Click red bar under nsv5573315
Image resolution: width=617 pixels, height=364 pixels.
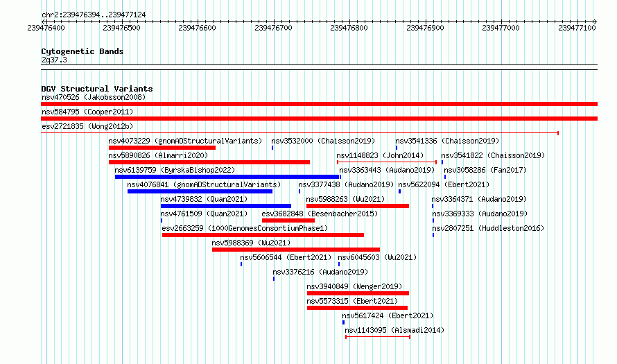[357, 308]
